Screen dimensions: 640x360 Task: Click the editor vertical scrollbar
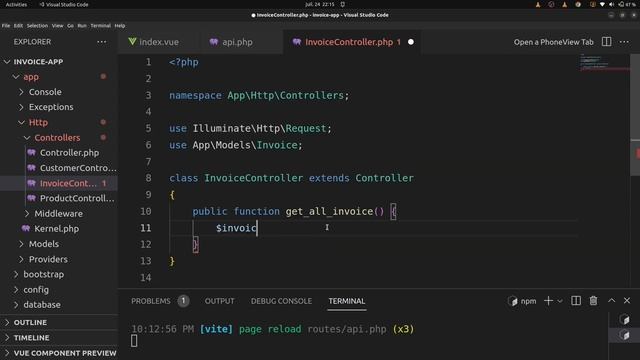coord(635,114)
